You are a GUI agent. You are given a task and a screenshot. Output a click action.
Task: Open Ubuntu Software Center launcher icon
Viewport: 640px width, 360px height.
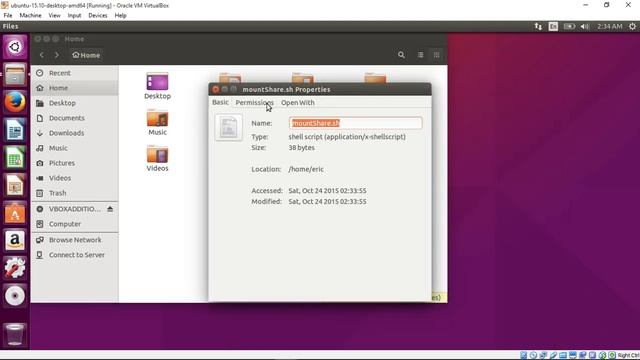click(15, 213)
